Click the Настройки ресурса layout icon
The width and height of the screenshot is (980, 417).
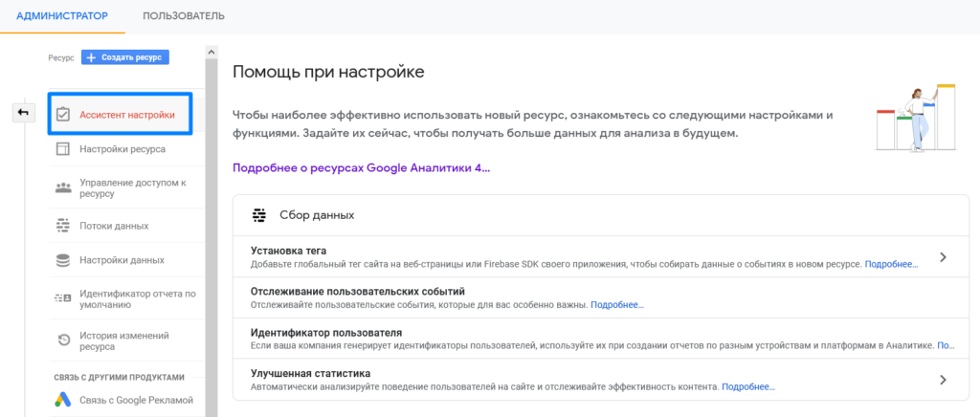pyautogui.click(x=62, y=149)
